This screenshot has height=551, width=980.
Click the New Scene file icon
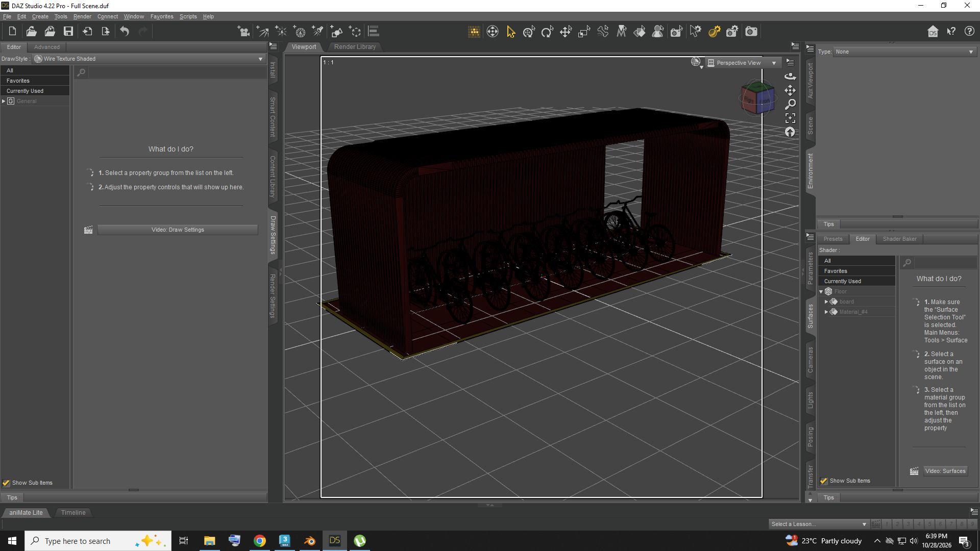(12, 32)
